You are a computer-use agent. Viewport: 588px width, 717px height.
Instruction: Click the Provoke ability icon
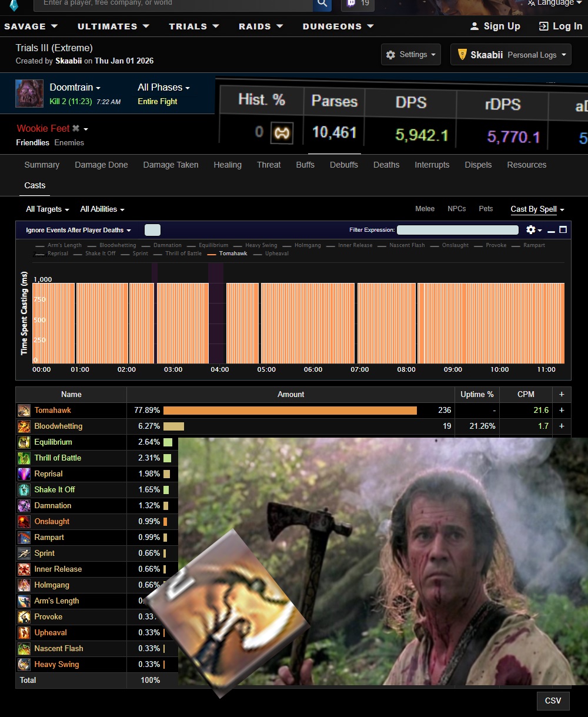coord(24,617)
